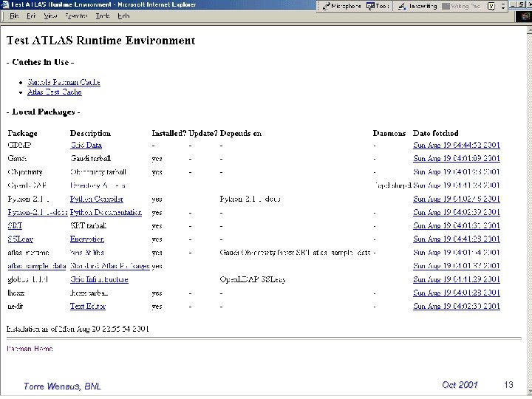
Task: Click the atlas_runtime package name
Action: [29, 253]
